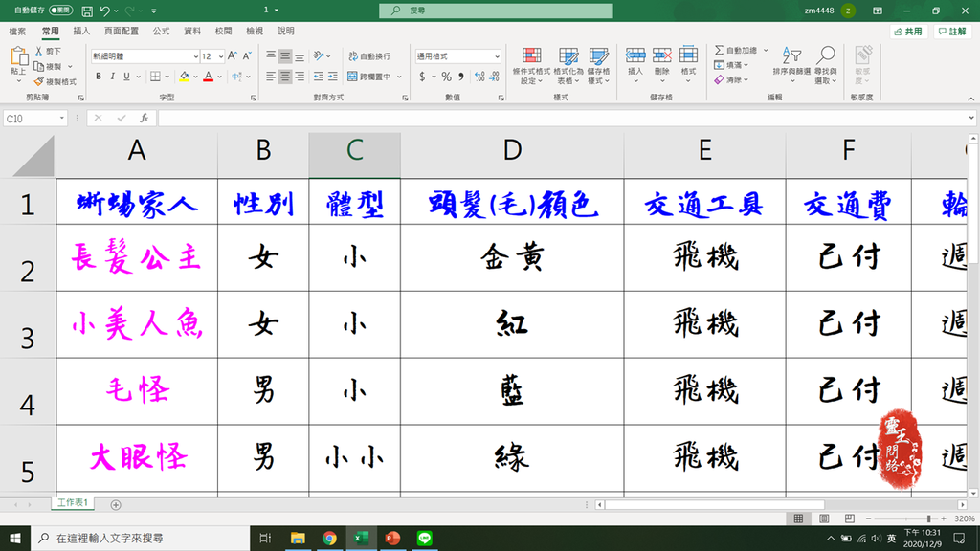Decrease the cell indent
The height and width of the screenshot is (551, 980).
pyautogui.click(x=318, y=77)
